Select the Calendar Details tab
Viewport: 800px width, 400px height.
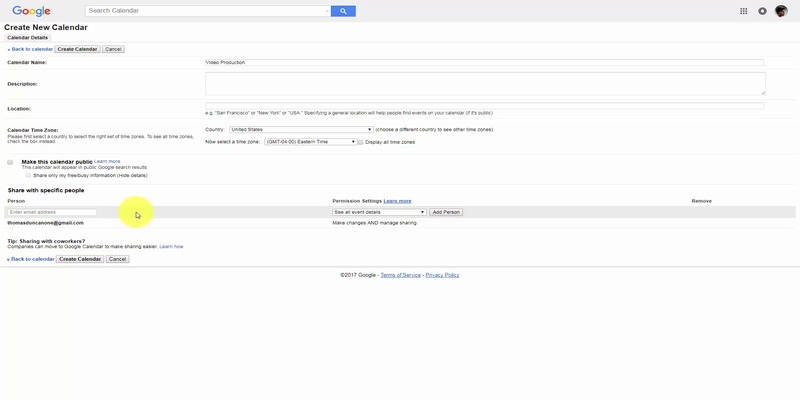click(x=27, y=38)
